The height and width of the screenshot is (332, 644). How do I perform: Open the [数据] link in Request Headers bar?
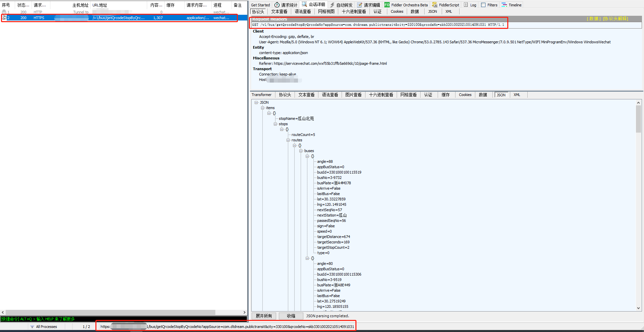(x=594, y=19)
